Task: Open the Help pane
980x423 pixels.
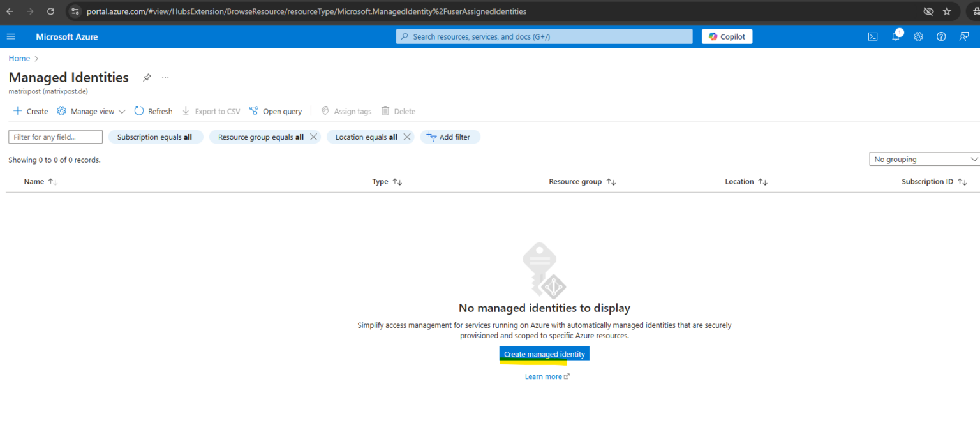Action: pos(940,36)
